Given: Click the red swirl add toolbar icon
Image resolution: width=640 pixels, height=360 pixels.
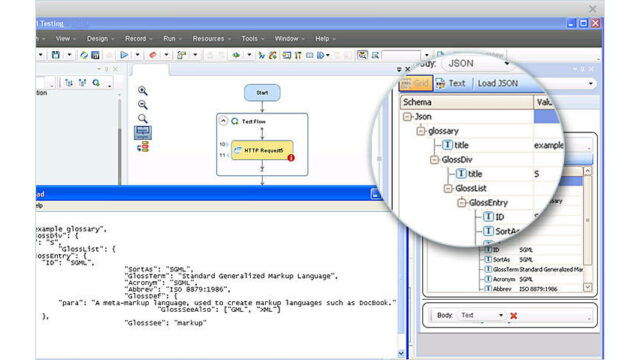Looking at the screenshot, I should (x=273, y=55).
